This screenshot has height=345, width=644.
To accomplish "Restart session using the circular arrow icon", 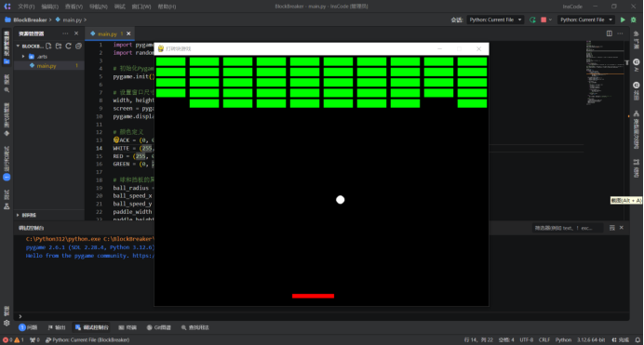I will 532,20.
